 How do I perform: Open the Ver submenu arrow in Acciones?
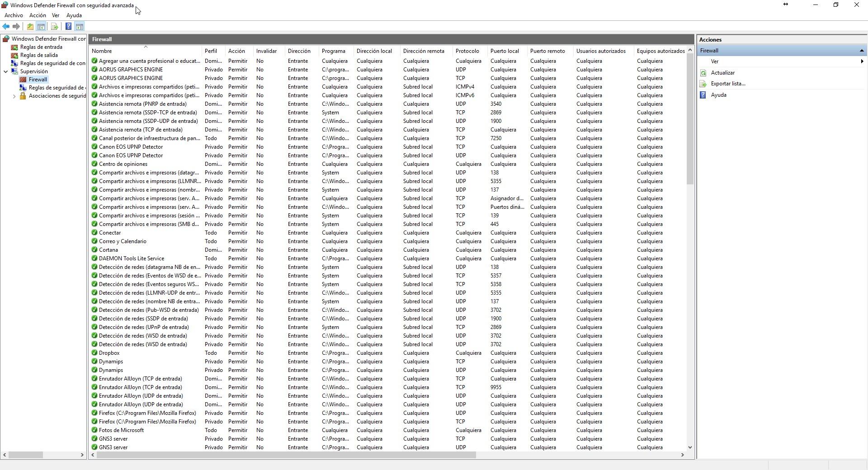click(x=862, y=61)
